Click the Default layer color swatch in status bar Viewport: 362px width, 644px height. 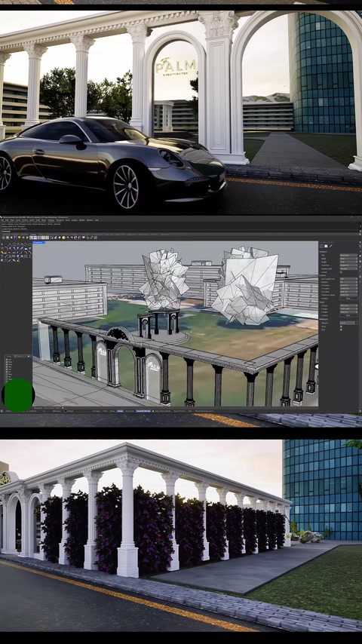[66, 411]
